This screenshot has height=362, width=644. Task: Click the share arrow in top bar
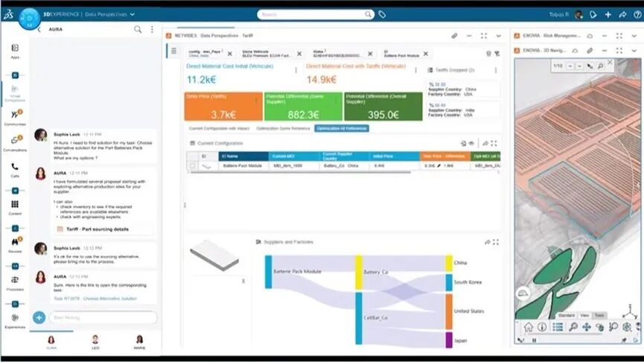coord(622,14)
